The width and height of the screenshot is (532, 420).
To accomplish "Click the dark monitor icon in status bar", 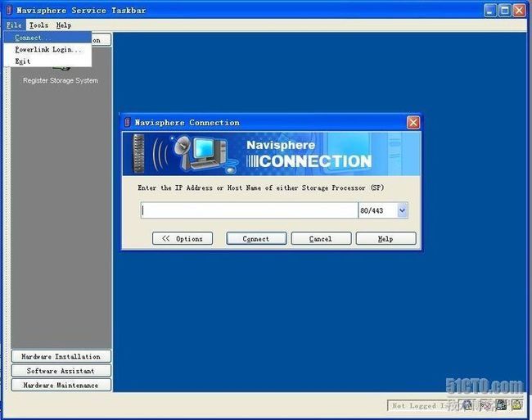I will (x=501, y=404).
